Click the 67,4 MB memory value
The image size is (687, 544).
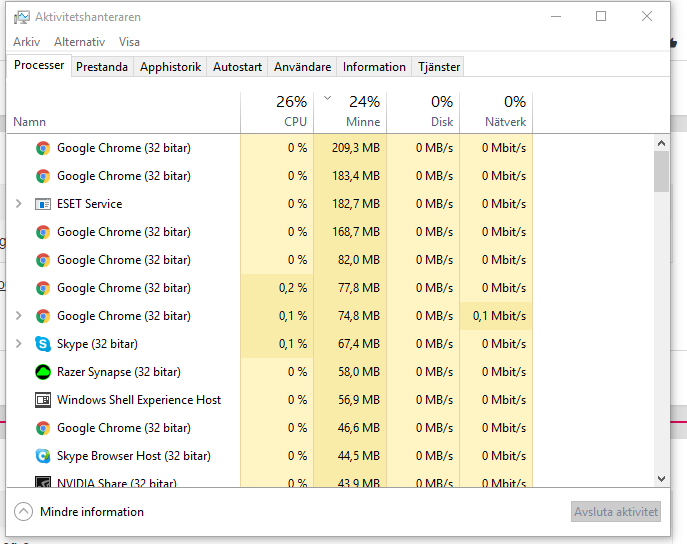359,344
